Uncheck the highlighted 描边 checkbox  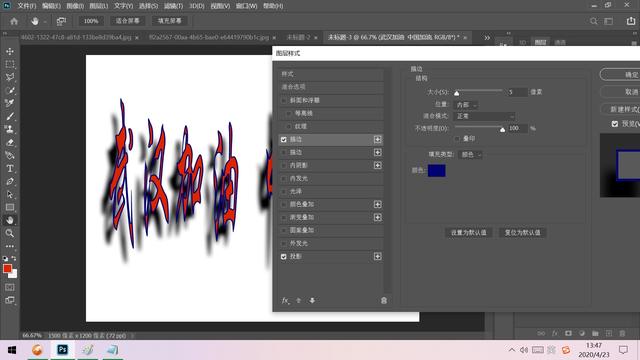tap(284, 140)
